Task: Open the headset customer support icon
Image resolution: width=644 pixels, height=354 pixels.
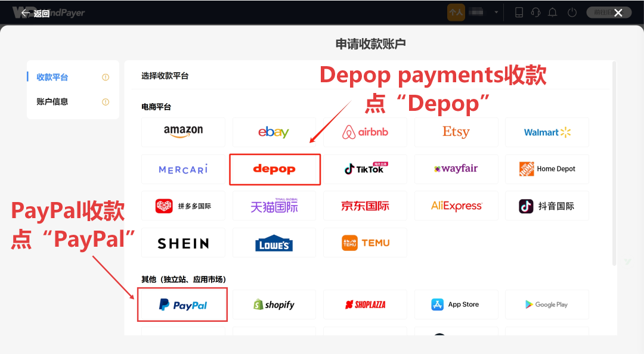Action: click(535, 13)
